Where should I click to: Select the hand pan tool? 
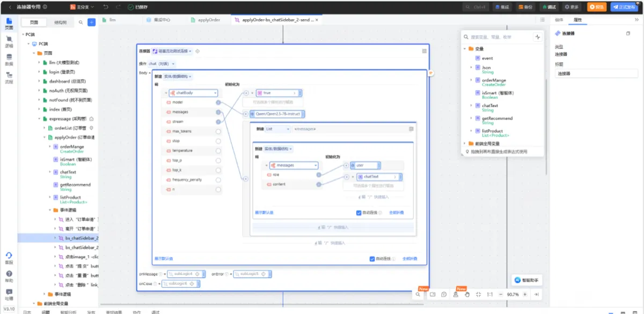[467, 294]
